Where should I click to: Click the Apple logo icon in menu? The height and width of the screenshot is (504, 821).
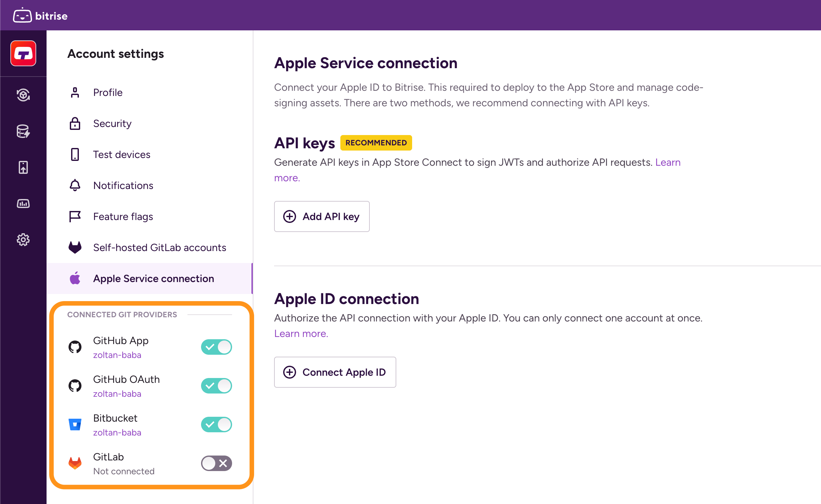(75, 278)
